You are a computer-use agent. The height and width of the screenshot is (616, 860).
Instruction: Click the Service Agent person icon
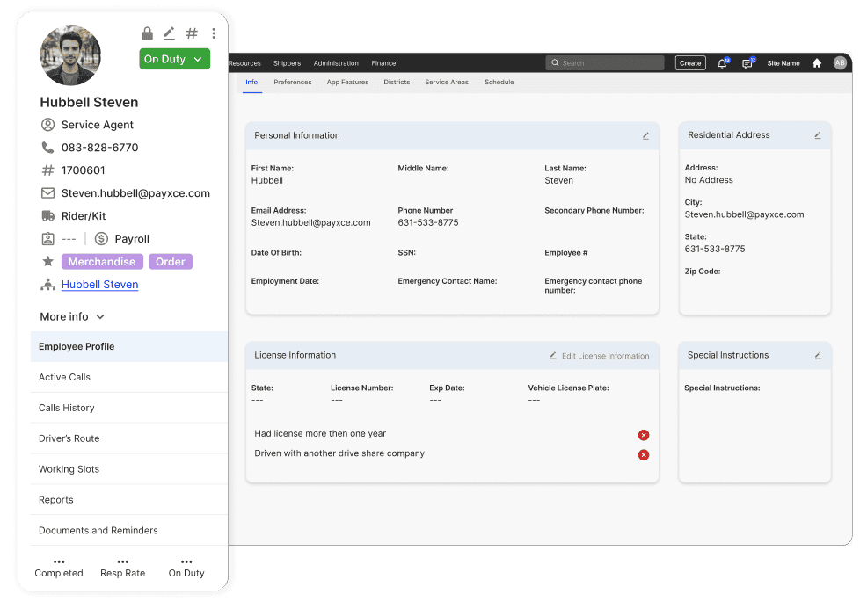tap(48, 125)
